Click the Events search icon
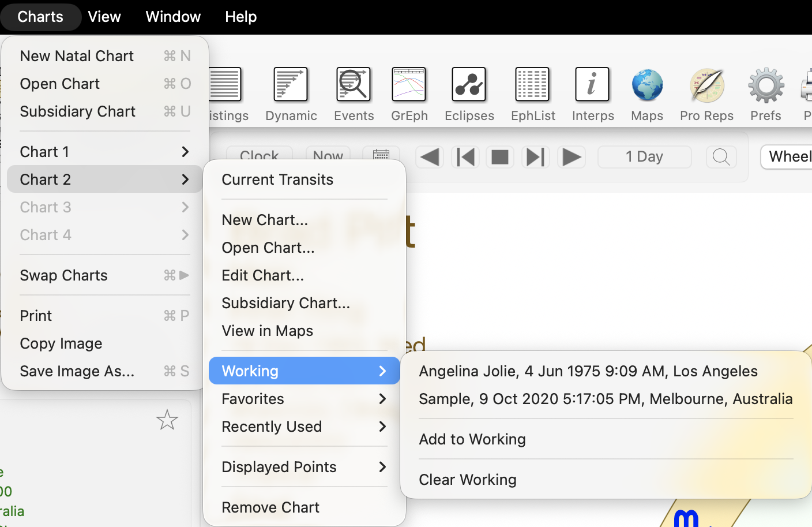 (x=354, y=84)
